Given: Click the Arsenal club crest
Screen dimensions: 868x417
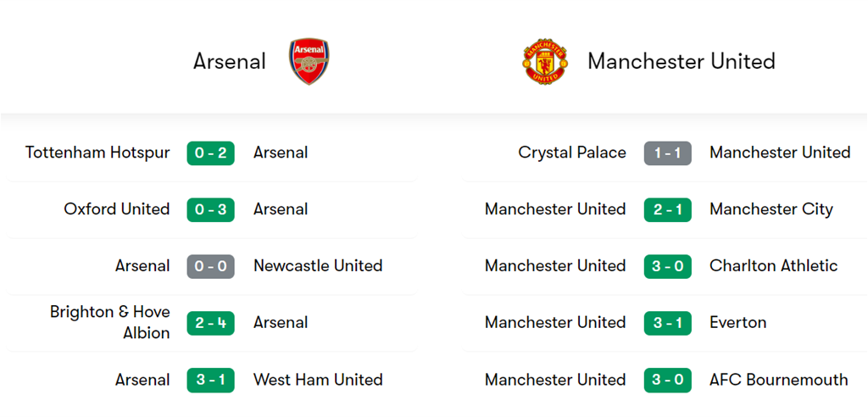Looking at the screenshot, I should click(309, 61).
